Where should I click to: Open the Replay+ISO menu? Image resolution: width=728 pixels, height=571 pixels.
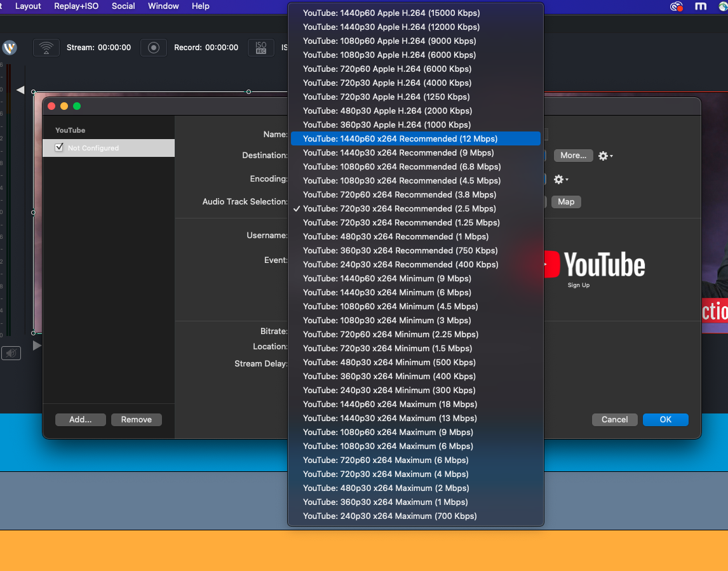coord(76,6)
